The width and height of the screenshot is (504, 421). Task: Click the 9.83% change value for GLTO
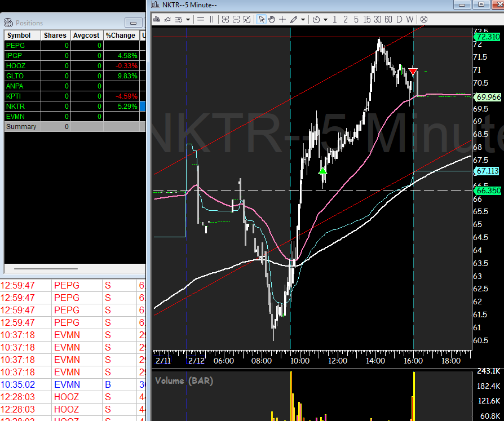(x=127, y=76)
